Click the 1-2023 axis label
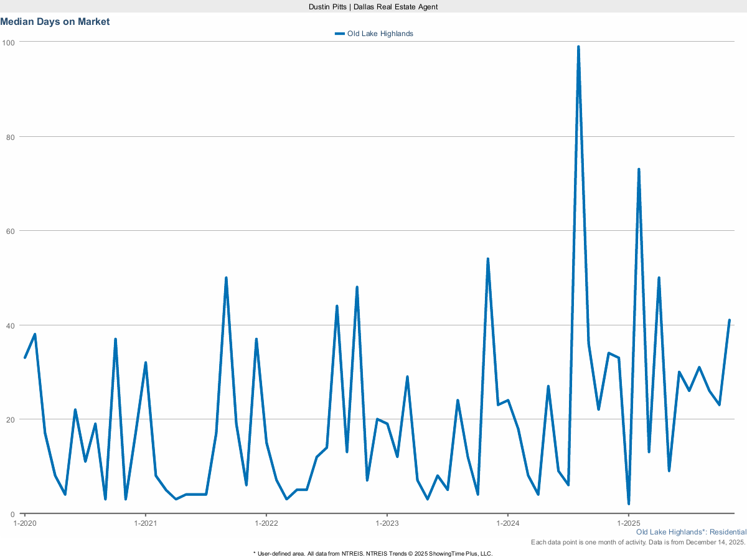 tap(387, 523)
